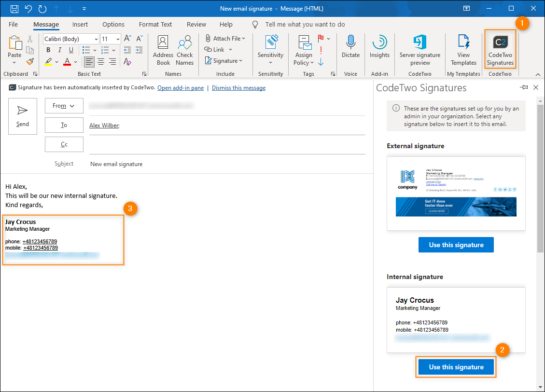Switch to the Format Text tab

click(155, 24)
